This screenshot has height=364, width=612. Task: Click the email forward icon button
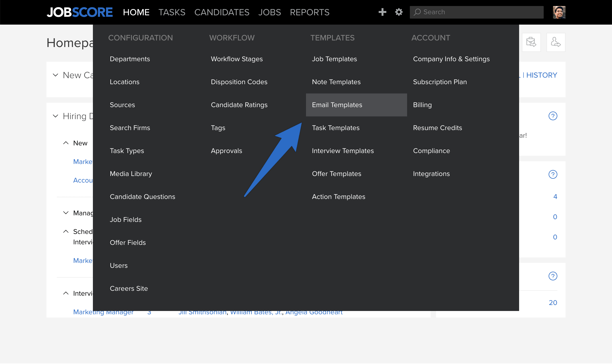tap(531, 42)
